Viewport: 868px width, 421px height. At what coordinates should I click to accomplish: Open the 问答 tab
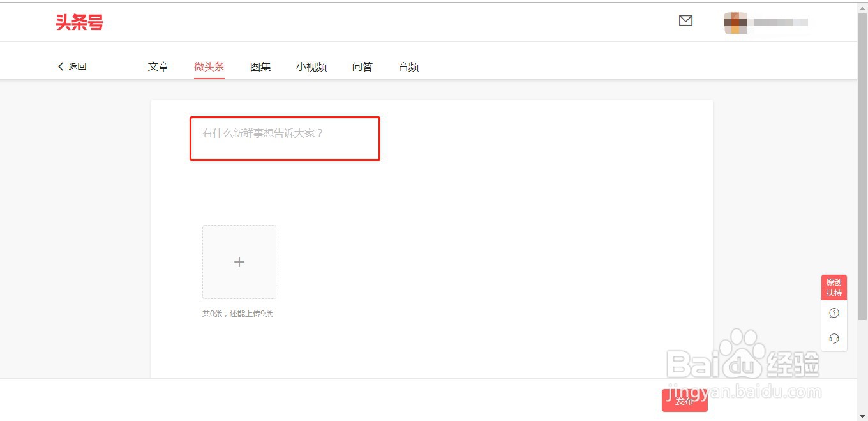coord(363,66)
